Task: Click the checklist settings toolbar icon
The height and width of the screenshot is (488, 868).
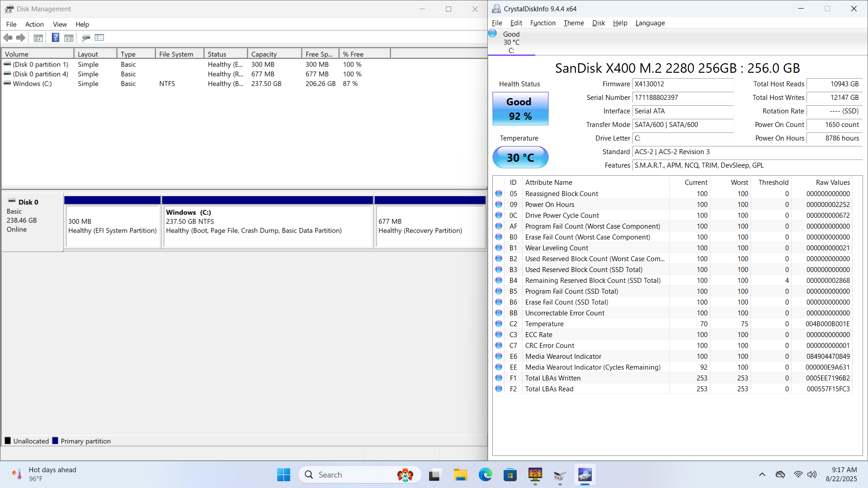Action: pos(99,38)
